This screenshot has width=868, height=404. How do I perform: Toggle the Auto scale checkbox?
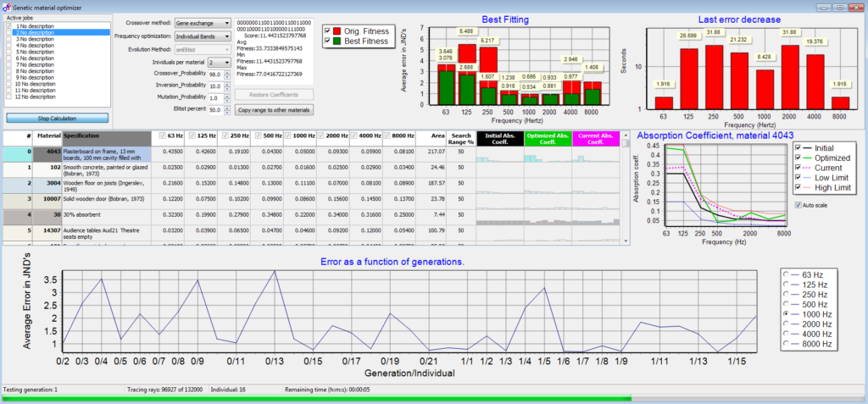click(x=798, y=204)
